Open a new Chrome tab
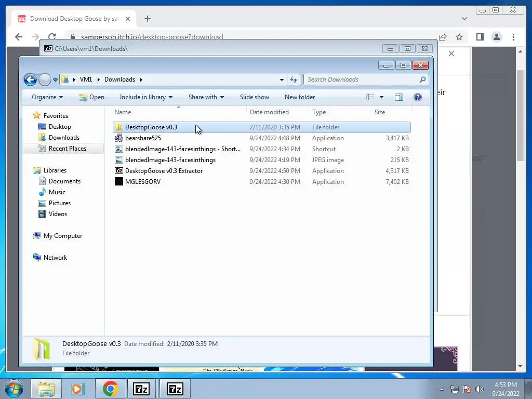Screen dimensions: 532x399 click(147, 19)
